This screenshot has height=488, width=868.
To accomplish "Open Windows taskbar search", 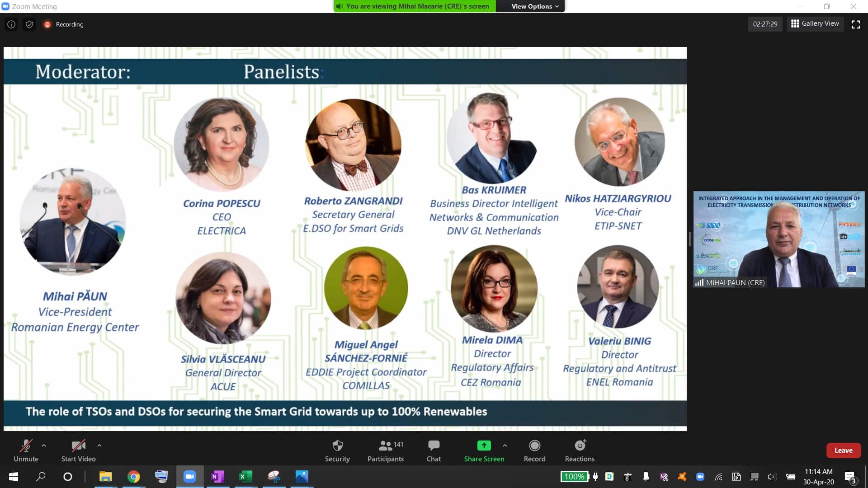I will pyautogui.click(x=41, y=477).
